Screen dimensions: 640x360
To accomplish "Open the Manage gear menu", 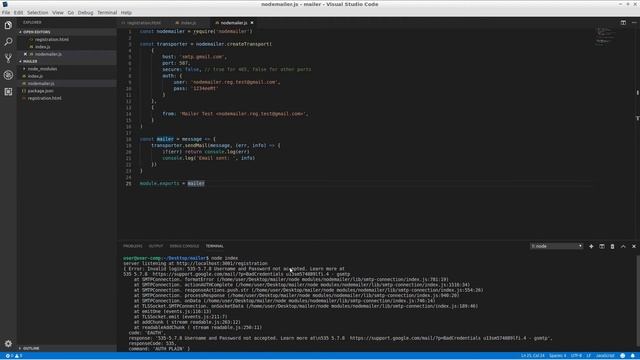I will pyautogui.click(x=8, y=344).
